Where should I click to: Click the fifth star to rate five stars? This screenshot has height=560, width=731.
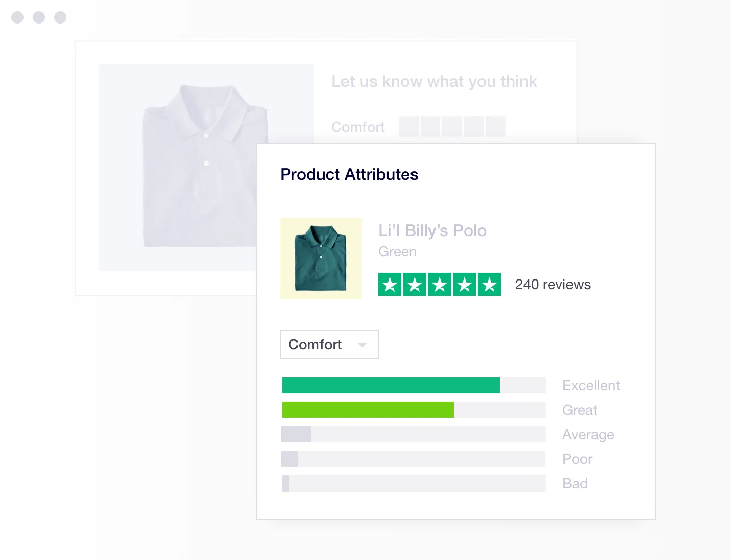coord(489,284)
